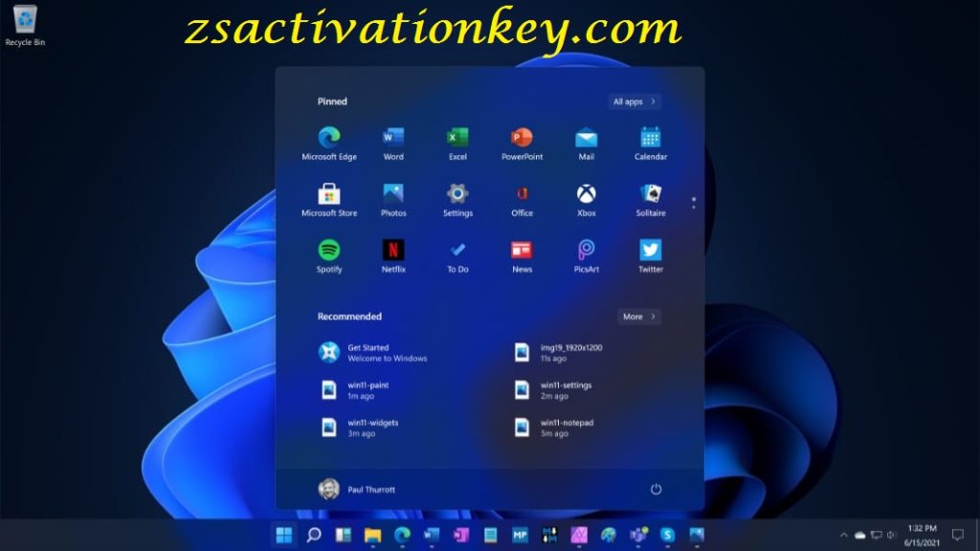
Task: Launch the News app
Action: (522, 256)
